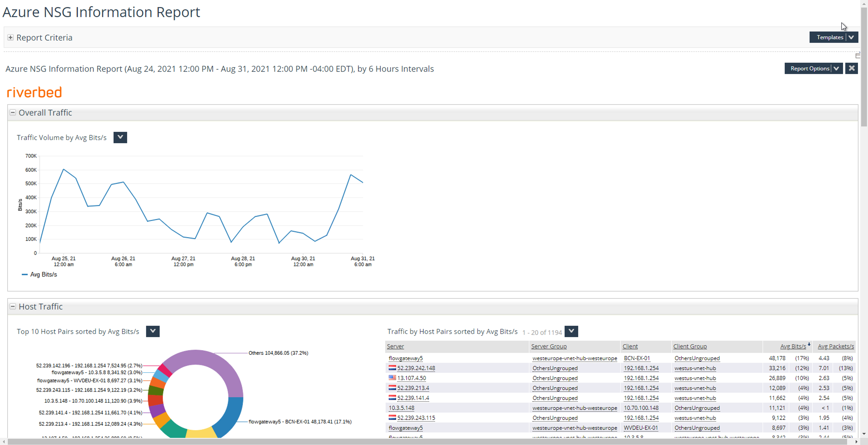The height and width of the screenshot is (445, 868).
Task: Click the flowgateway5 - BCN-EX-01 48,178.41 label
Action: [300, 422]
